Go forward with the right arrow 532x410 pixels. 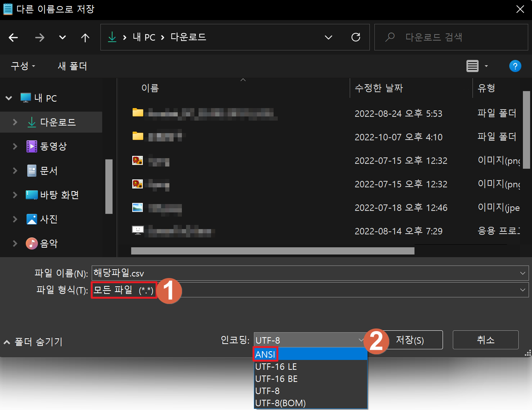(x=40, y=38)
